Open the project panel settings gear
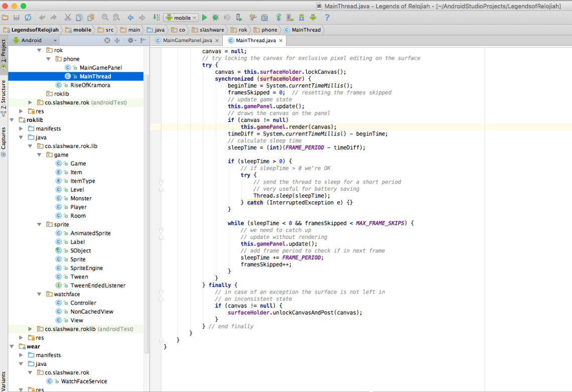 pos(130,41)
